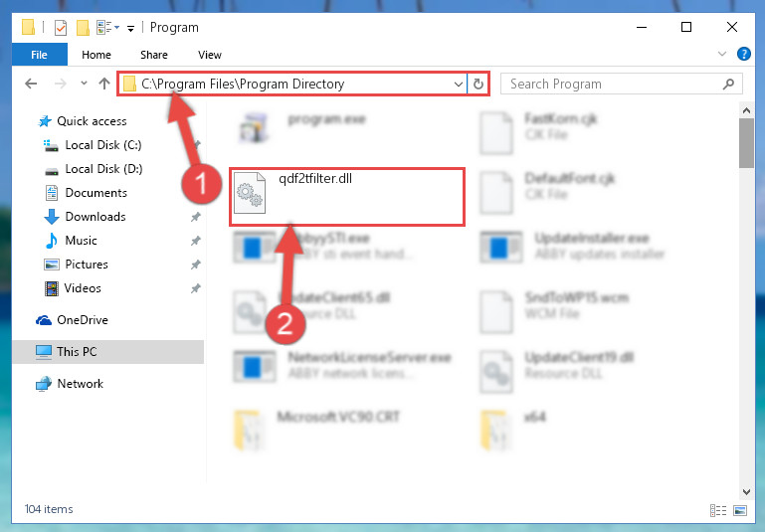Select the x64 folder
This screenshot has height=532, width=765.
513,431
